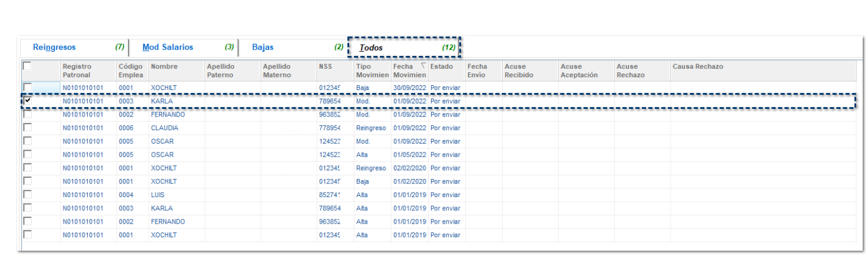868x256 pixels.
Task: Switch to the Reingresos tab
Action: point(54,47)
